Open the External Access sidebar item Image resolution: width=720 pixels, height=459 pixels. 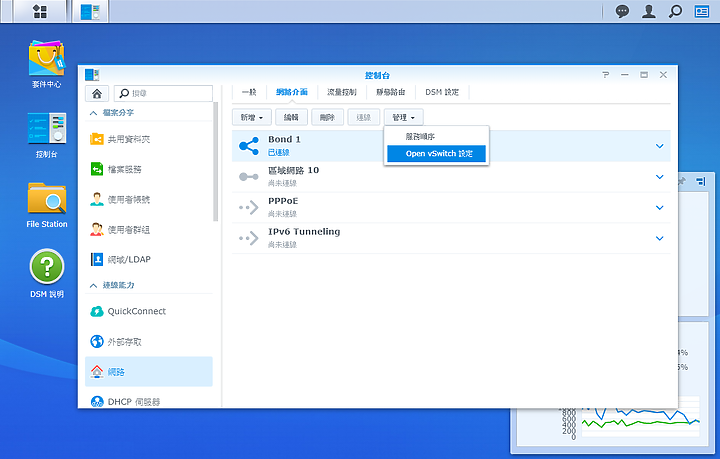(x=149, y=341)
